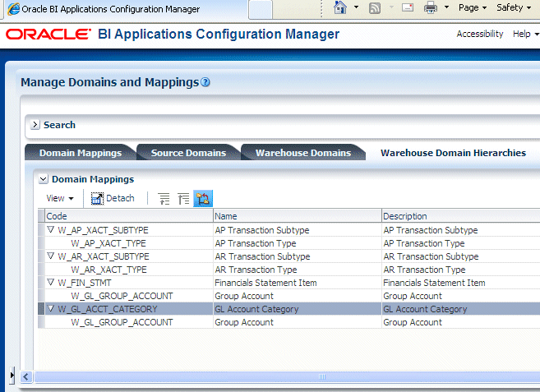Image resolution: width=540 pixels, height=392 pixels.
Task: Click the Read Mail icon in browser toolbar
Action: click(408, 7)
